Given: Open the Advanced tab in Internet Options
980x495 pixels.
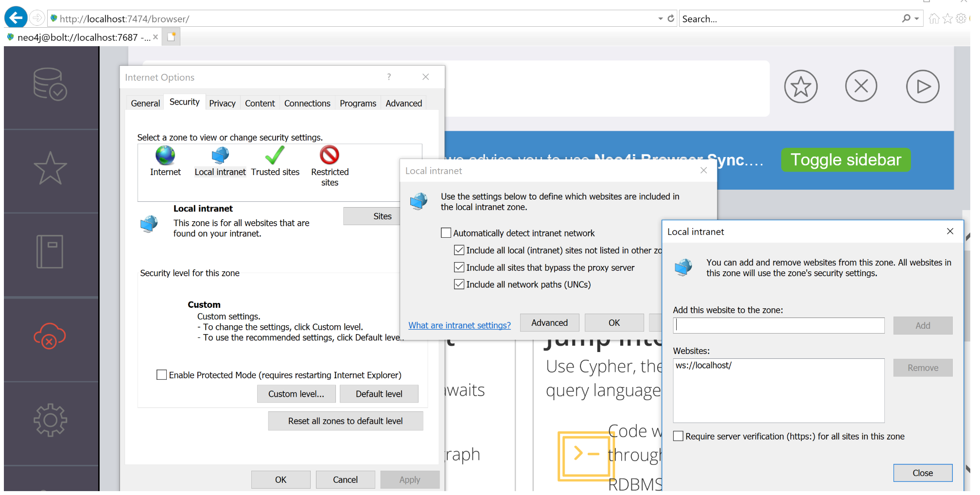Looking at the screenshot, I should pos(403,103).
